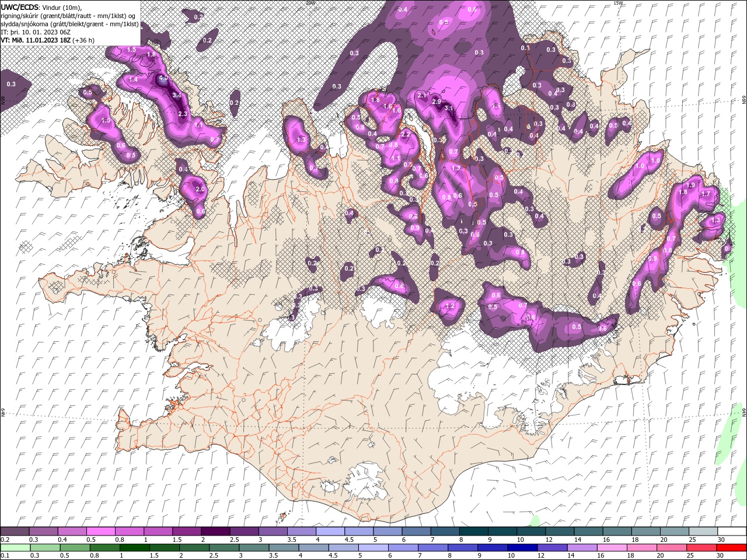Click the 'VT: Mið. 11.01.2023 18Z' valid time line
Viewport: 747px width, 560px height.
tap(36, 40)
